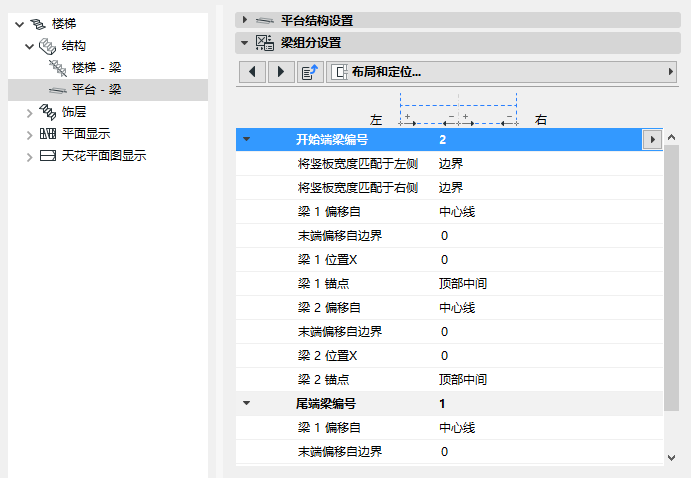
Task: Click the 平台结构设置 panel icon
Action: click(265, 21)
